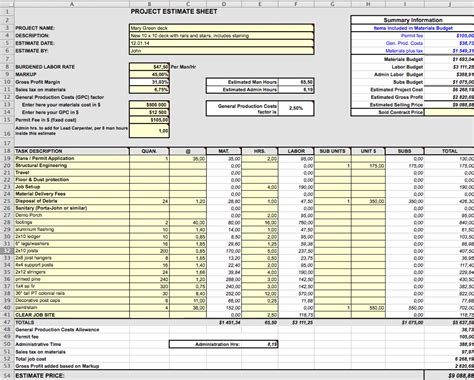Select the Sanitary (Porta-John or similar) cell

coord(72,208)
